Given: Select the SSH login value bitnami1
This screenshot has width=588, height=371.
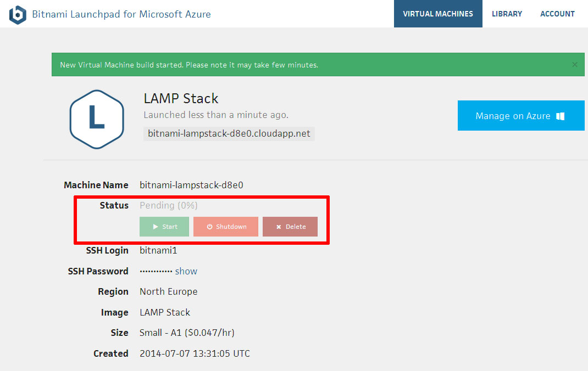Looking at the screenshot, I should tap(158, 250).
